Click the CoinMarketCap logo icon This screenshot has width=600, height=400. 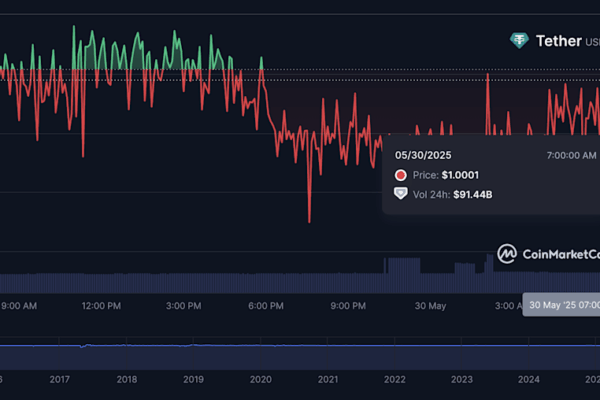click(507, 254)
